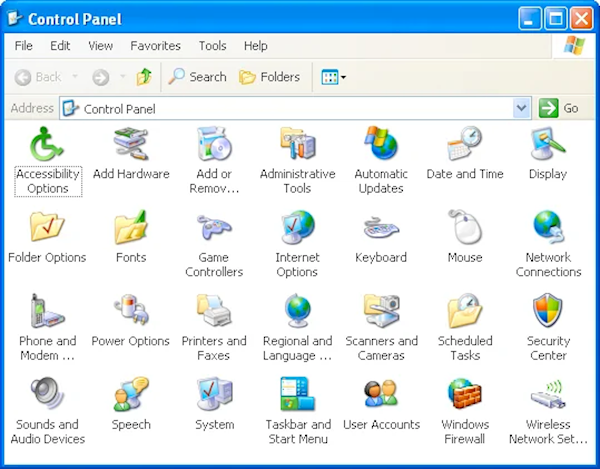This screenshot has height=469, width=600.
Task: Open the Tools menu
Action: point(212,46)
